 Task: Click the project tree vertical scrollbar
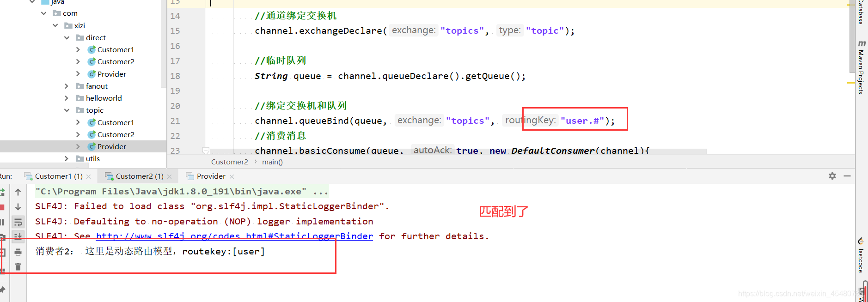pyautogui.click(x=163, y=44)
